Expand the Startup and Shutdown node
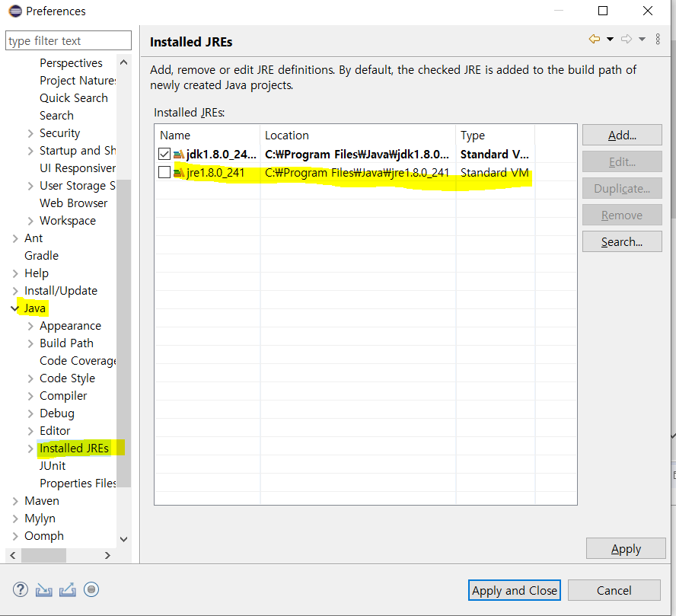Screen dimensions: 676x616 pyautogui.click(x=30, y=151)
